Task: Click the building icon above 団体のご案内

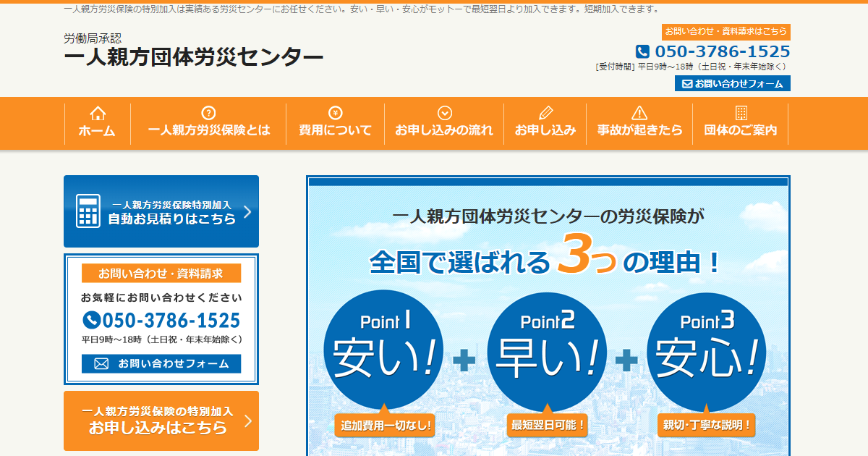Action: click(x=741, y=113)
